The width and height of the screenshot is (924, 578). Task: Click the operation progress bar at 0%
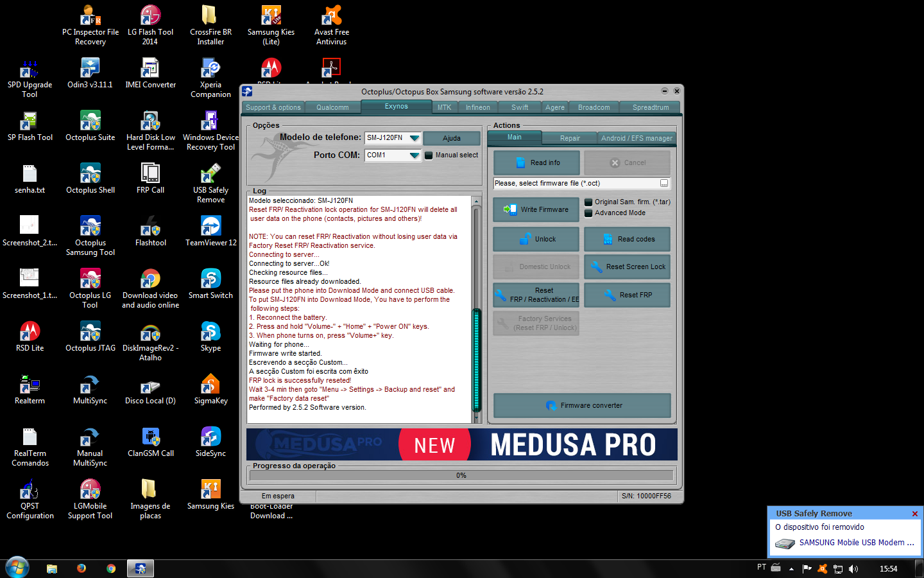[x=461, y=475]
